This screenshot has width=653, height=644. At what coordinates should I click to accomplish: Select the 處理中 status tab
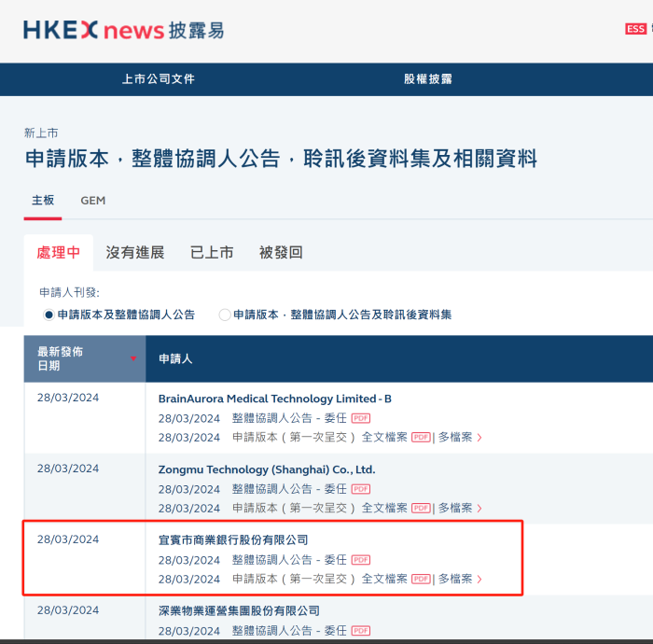tap(58, 252)
